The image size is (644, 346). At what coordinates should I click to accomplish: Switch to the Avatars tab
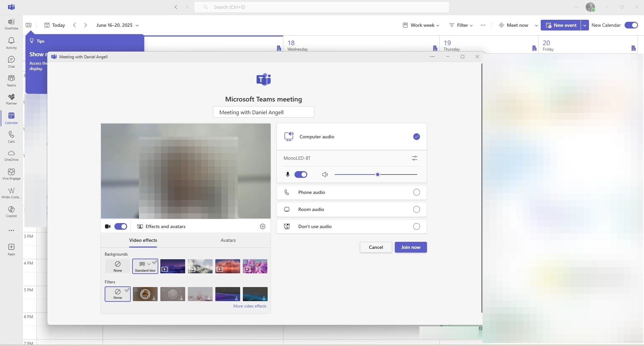tap(228, 240)
